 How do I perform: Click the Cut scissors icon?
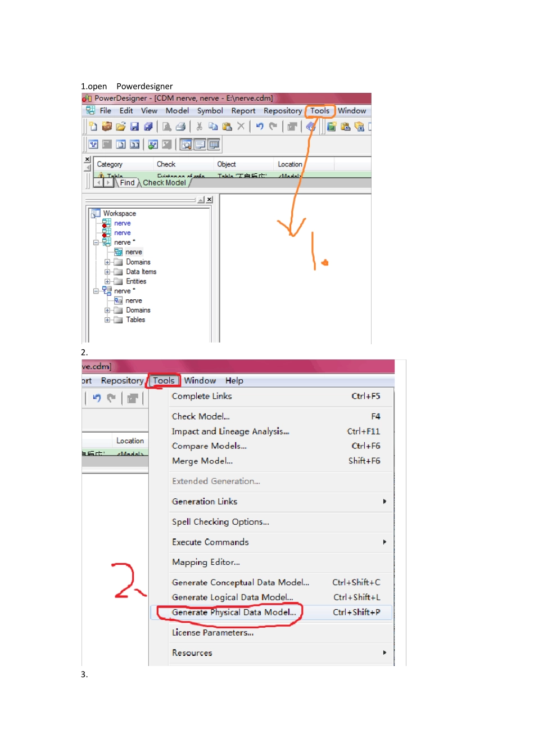[x=199, y=127]
